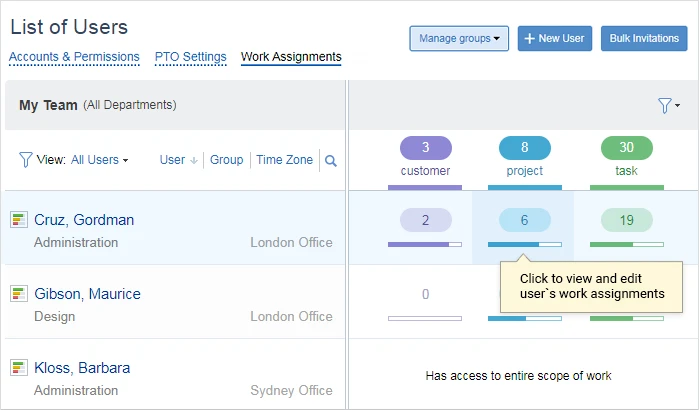The image size is (699, 410).
Task: Click the user icon beside Gibson, Maurice
Action: [18, 294]
